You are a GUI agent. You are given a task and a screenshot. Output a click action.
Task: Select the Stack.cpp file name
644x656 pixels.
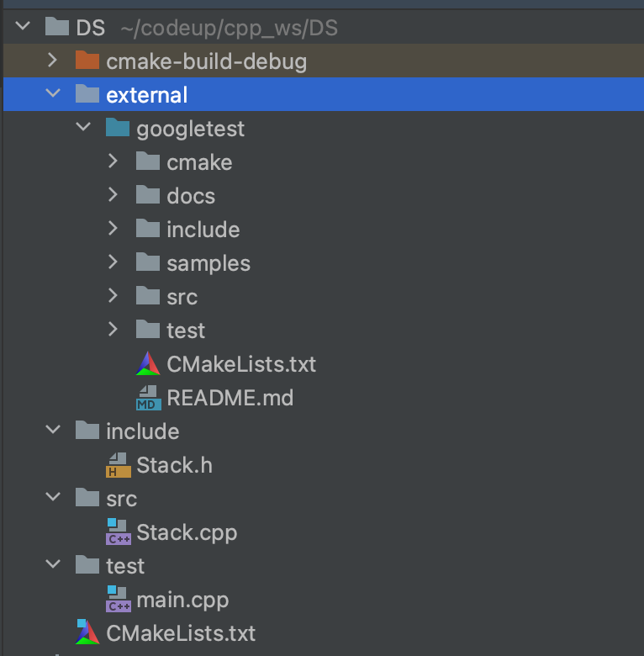[x=187, y=532]
